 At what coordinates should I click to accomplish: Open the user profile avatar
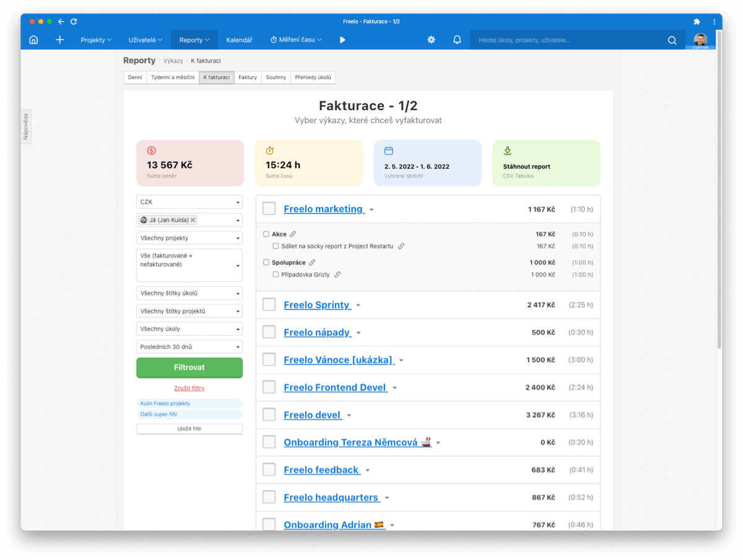pos(700,40)
